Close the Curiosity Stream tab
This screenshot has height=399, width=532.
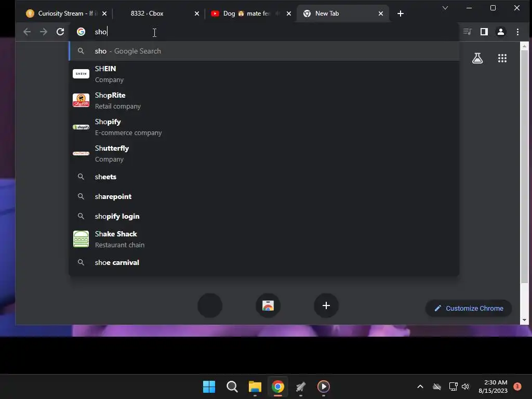pos(104,14)
